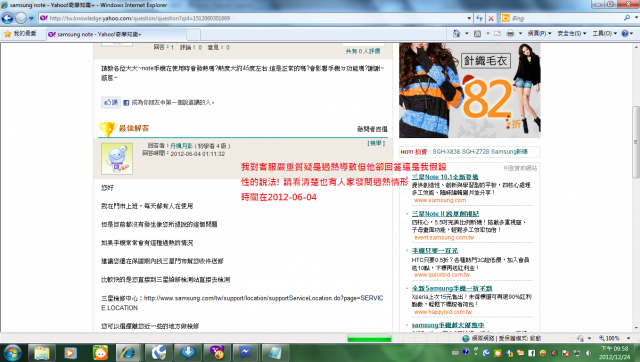Screen dimensions: 640x362
Task: Open Windows Explorer from the taskbar
Action: pyautogui.click(x=42, y=353)
